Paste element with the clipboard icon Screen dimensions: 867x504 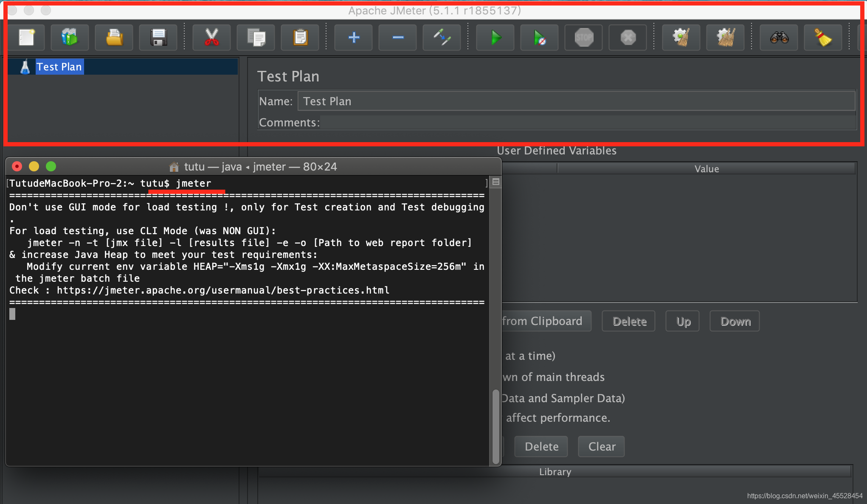(300, 38)
